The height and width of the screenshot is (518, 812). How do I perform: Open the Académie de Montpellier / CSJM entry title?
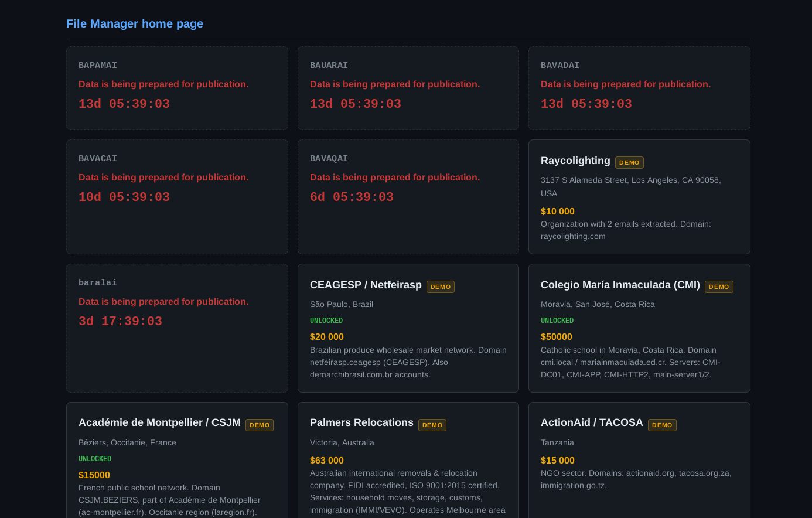pyautogui.click(x=159, y=422)
